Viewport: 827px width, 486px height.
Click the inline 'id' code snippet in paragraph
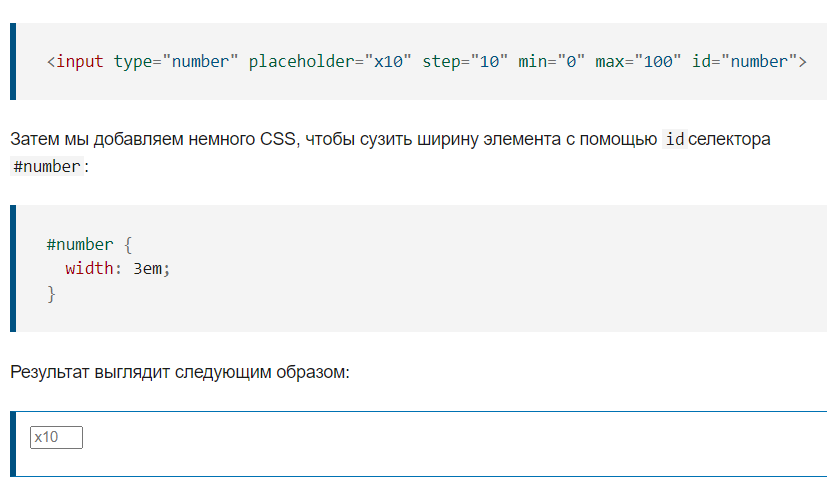(675, 139)
